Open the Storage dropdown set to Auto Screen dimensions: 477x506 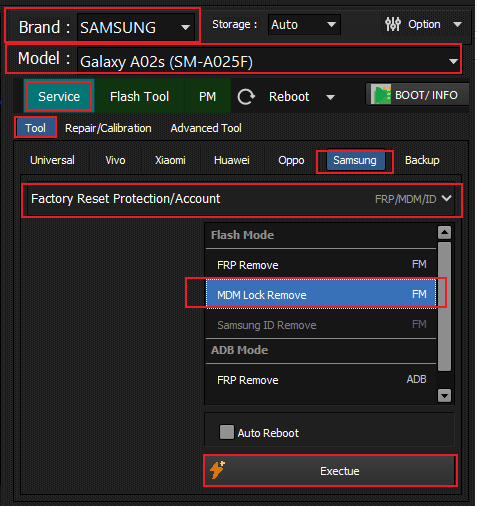[304, 25]
